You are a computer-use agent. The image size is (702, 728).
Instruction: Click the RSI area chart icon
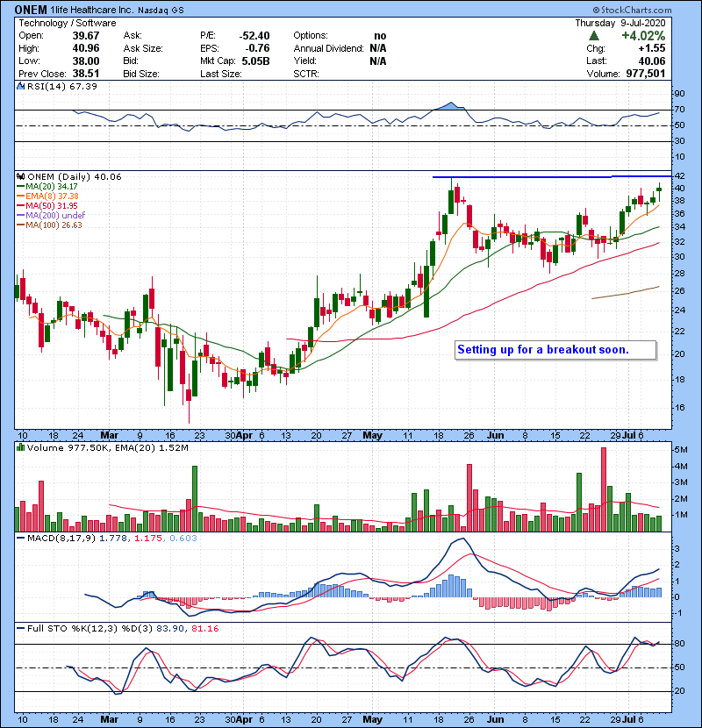pyautogui.click(x=20, y=86)
